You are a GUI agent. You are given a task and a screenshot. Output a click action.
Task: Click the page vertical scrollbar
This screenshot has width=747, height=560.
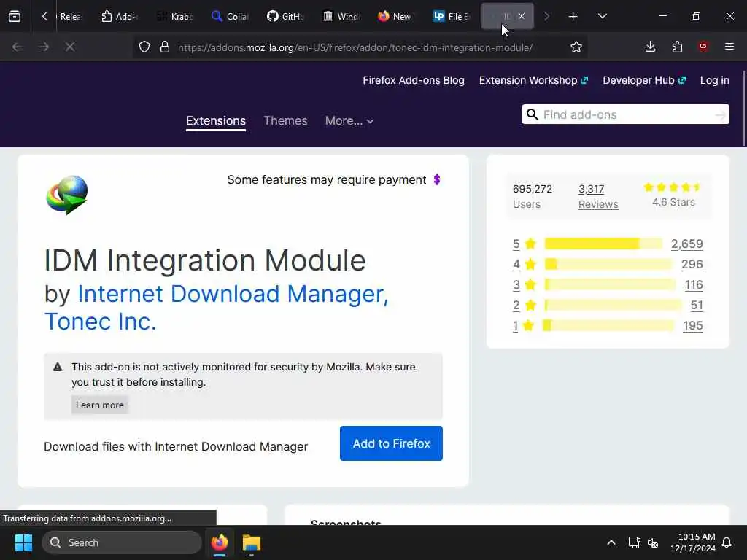(x=743, y=109)
